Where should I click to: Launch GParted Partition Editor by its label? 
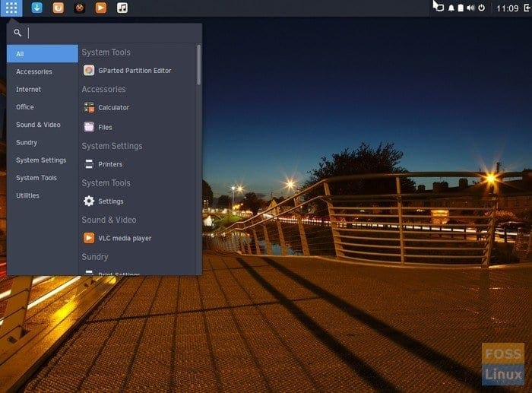coord(135,71)
